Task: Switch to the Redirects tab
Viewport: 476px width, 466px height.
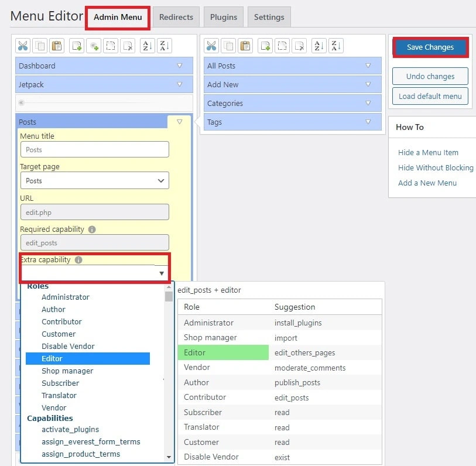Action: (176, 17)
